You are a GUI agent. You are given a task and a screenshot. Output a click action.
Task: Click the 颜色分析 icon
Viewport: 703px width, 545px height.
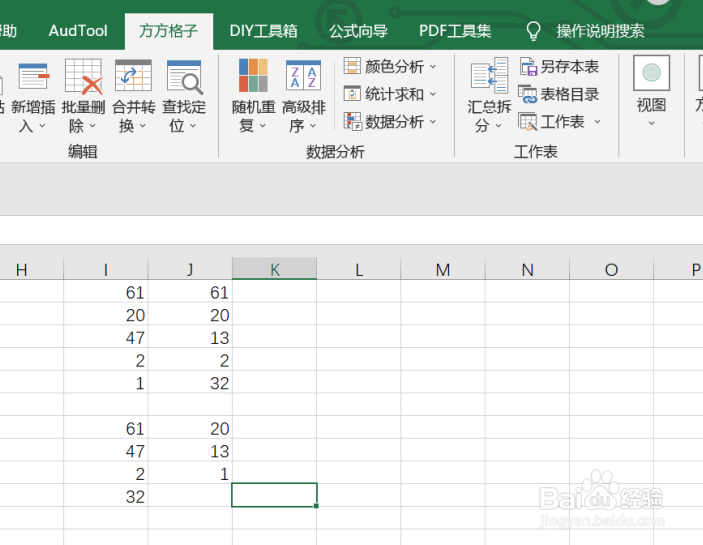352,66
